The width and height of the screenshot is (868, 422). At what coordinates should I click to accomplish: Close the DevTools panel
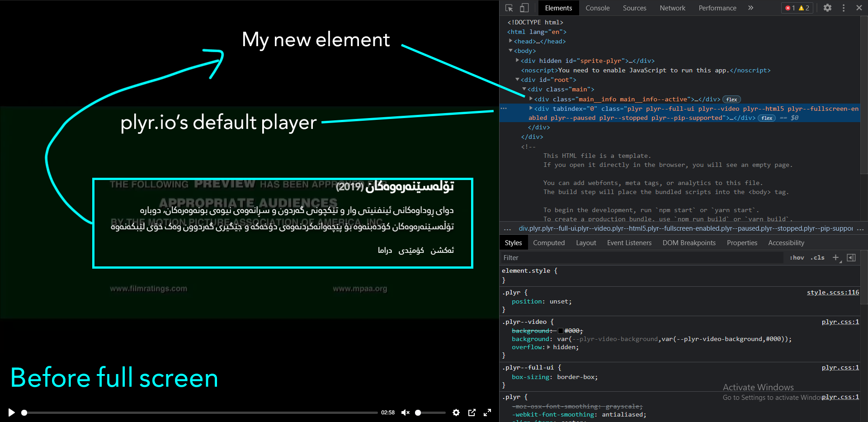point(859,8)
